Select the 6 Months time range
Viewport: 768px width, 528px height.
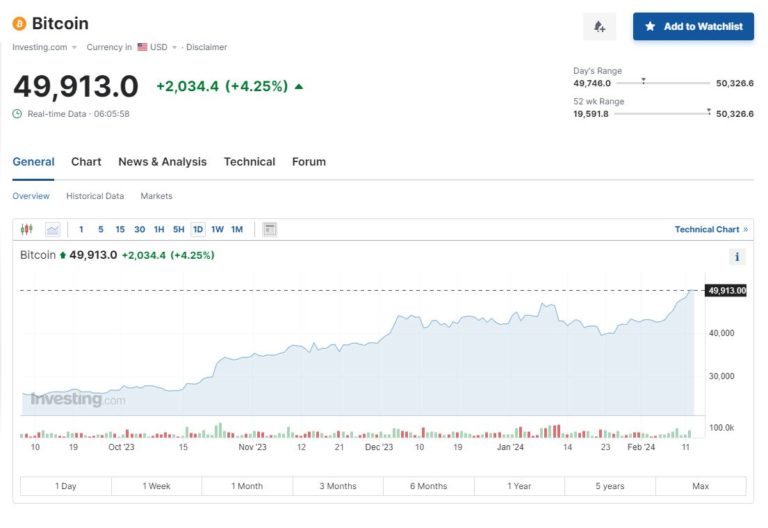click(x=428, y=486)
